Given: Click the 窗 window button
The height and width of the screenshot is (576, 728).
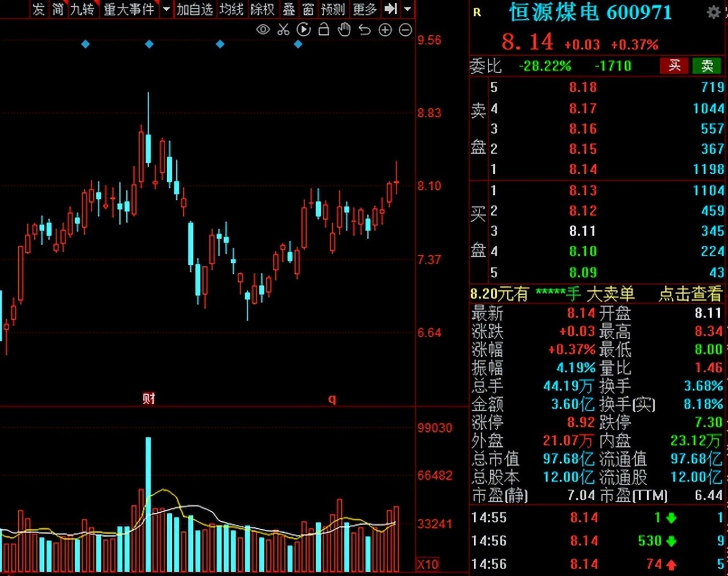Looking at the screenshot, I should click(308, 9).
